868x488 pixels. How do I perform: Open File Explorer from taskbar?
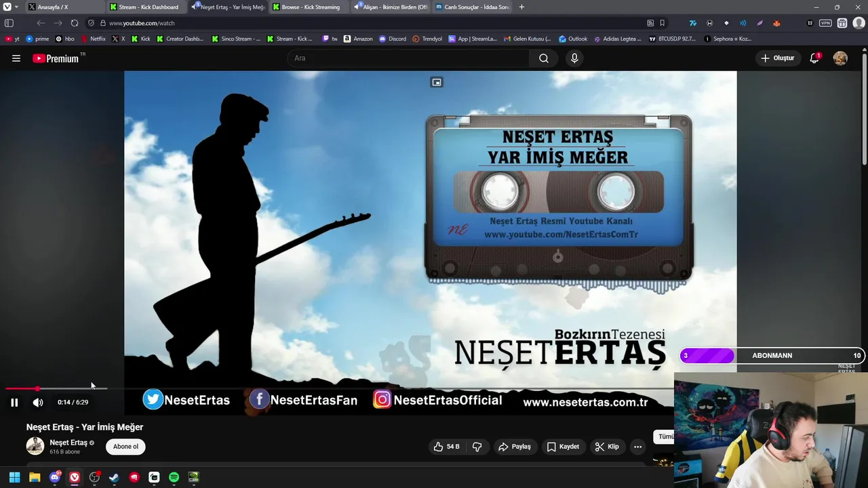click(x=35, y=477)
